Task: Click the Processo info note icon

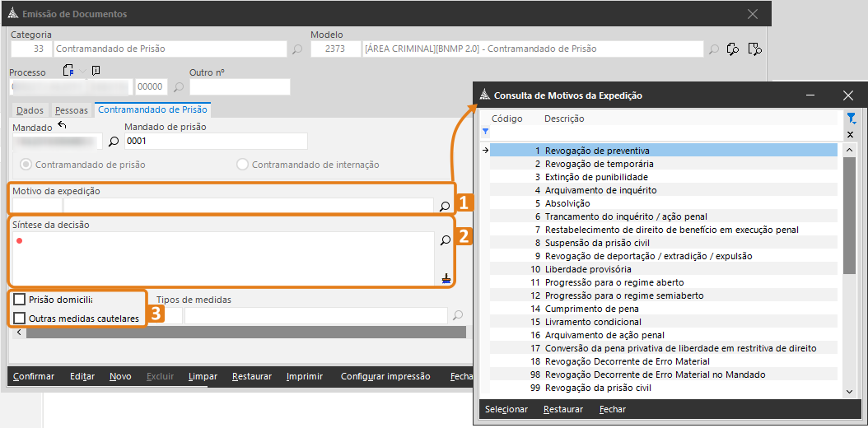Action: [96, 71]
